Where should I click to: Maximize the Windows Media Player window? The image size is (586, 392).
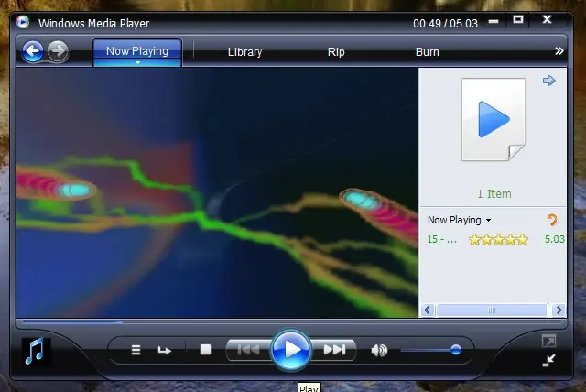coord(518,19)
